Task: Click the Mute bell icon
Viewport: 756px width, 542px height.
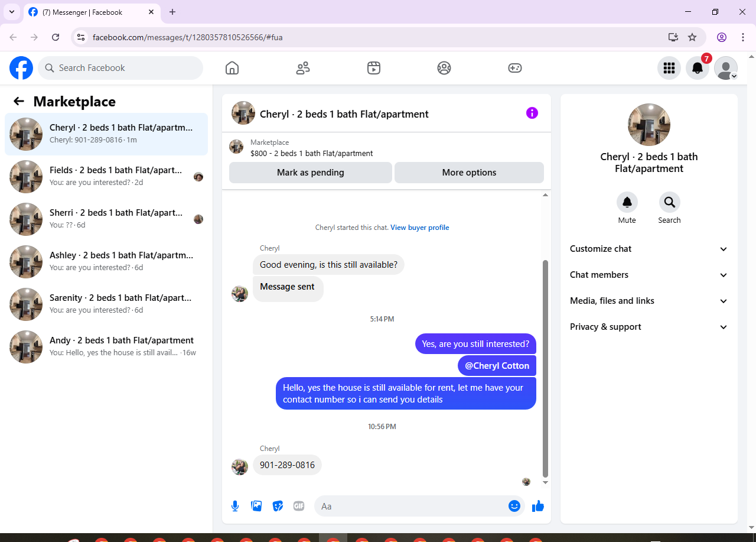Action: point(627,202)
